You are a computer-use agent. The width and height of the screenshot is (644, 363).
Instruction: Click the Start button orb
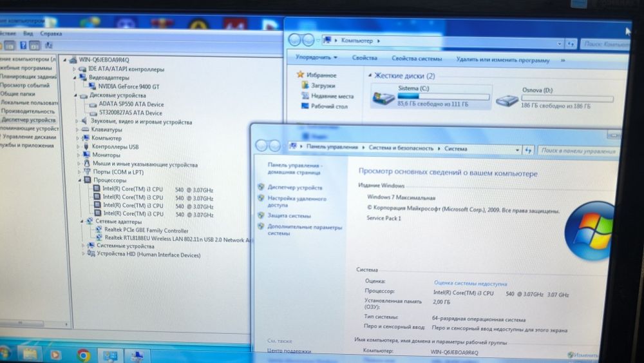pos(4,353)
